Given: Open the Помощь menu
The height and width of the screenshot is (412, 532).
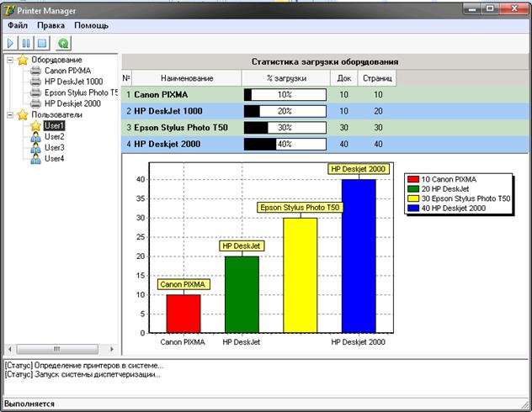Looking at the screenshot, I should 91,25.
